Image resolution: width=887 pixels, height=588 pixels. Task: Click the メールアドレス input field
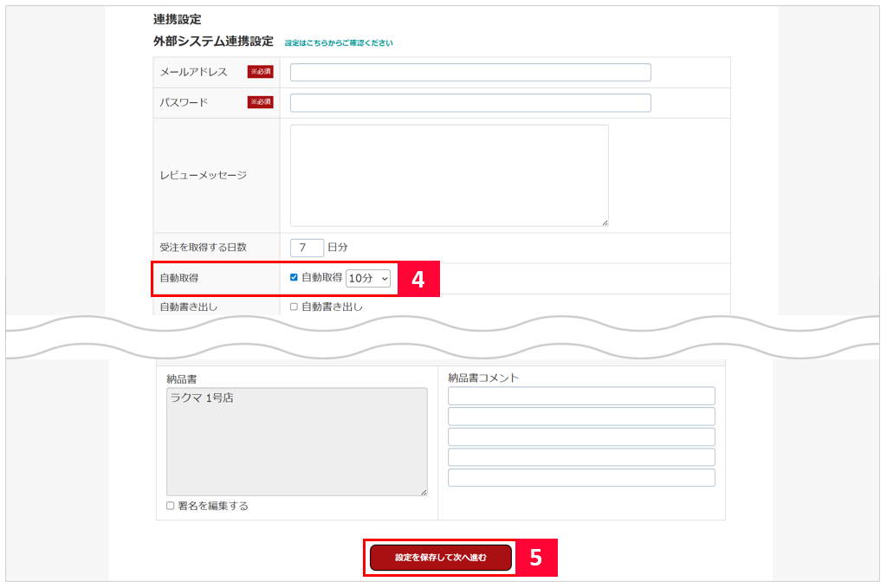click(x=470, y=73)
